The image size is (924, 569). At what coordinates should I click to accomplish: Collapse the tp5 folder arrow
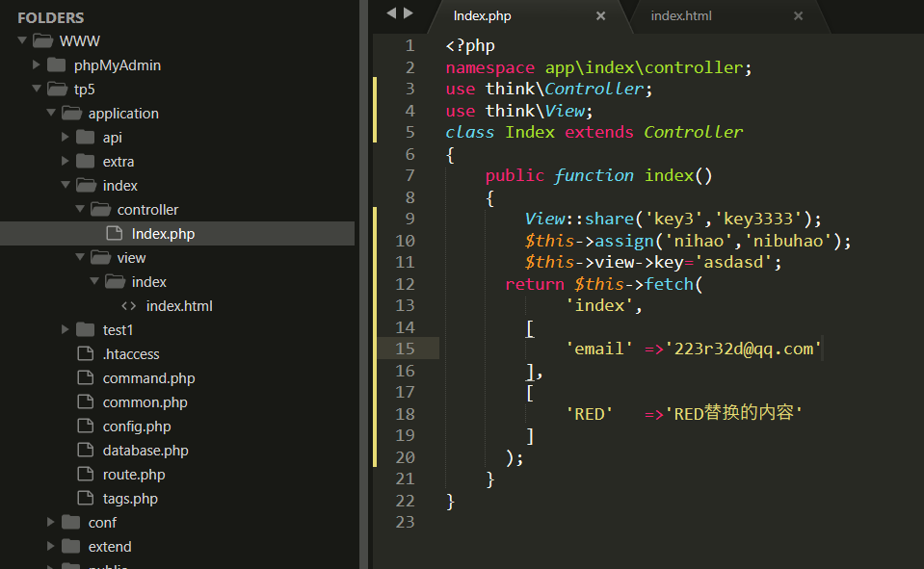tap(37, 89)
